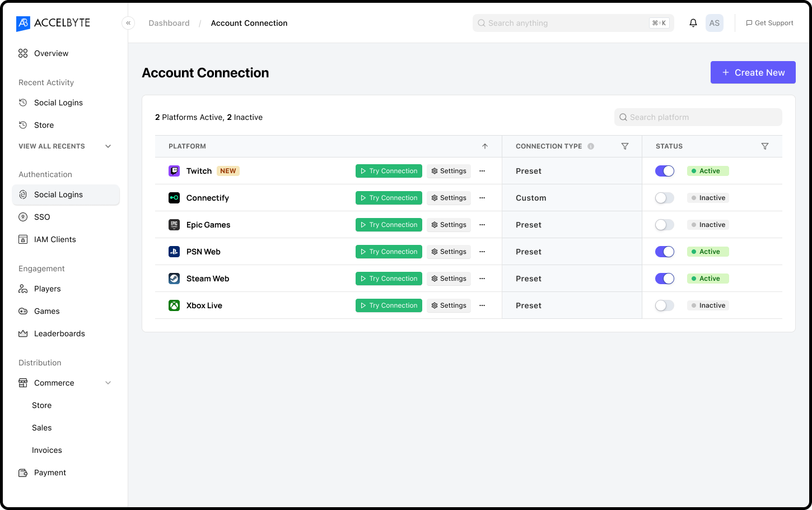Click the Create New button
812x510 pixels.
pyautogui.click(x=753, y=72)
